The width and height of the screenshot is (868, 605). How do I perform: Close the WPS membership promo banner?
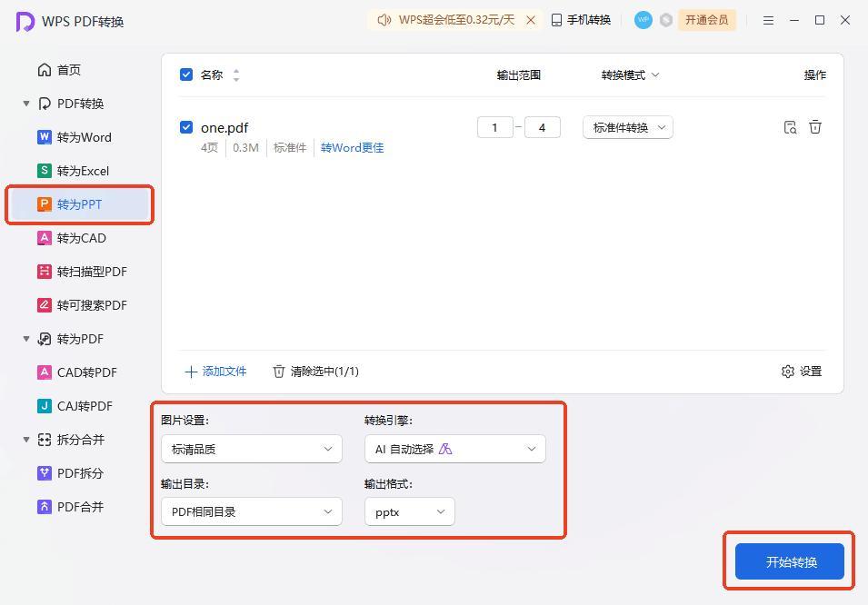(531, 20)
